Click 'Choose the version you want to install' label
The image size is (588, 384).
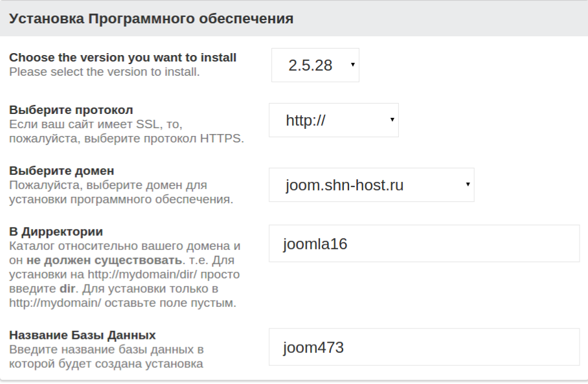click(x=122, y=58)
